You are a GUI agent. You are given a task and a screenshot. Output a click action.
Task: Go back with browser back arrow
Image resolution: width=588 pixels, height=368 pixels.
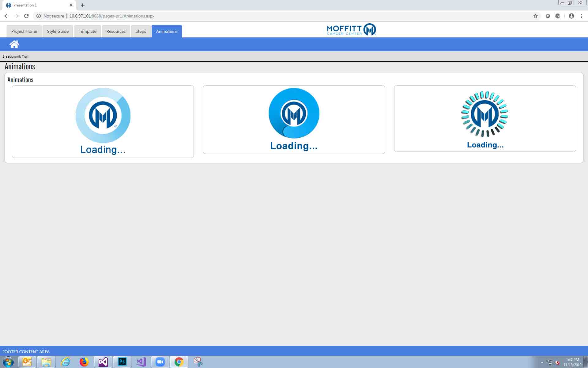(7, 16)
